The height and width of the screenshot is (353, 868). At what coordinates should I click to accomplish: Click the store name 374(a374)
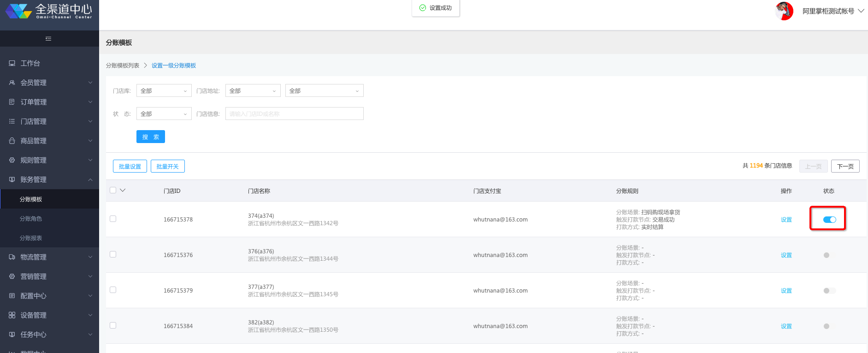[261, 215]
